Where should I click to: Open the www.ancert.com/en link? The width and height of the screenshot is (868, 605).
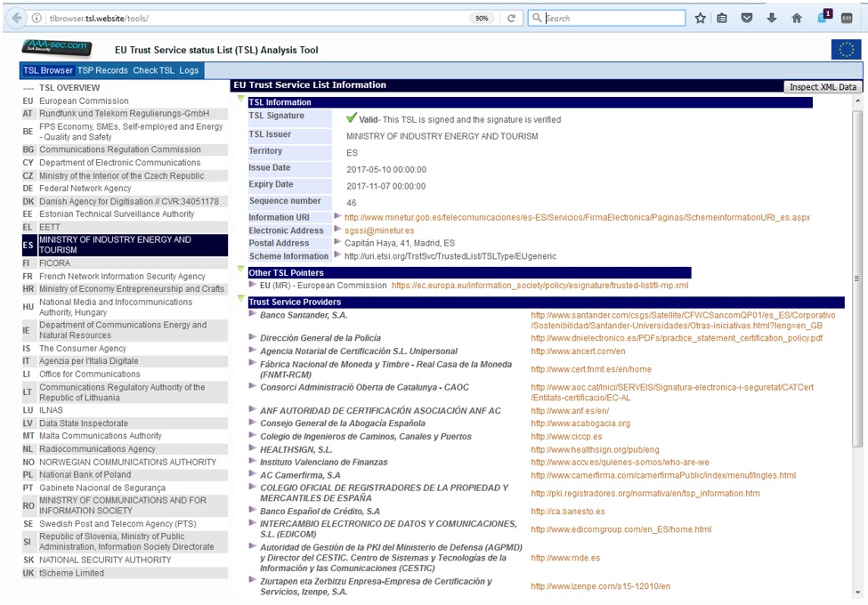pos(578,351)
